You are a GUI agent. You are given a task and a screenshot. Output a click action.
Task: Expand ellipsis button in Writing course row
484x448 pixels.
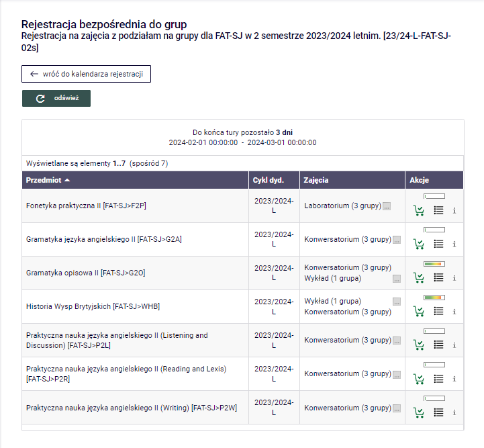coord(397,408)
